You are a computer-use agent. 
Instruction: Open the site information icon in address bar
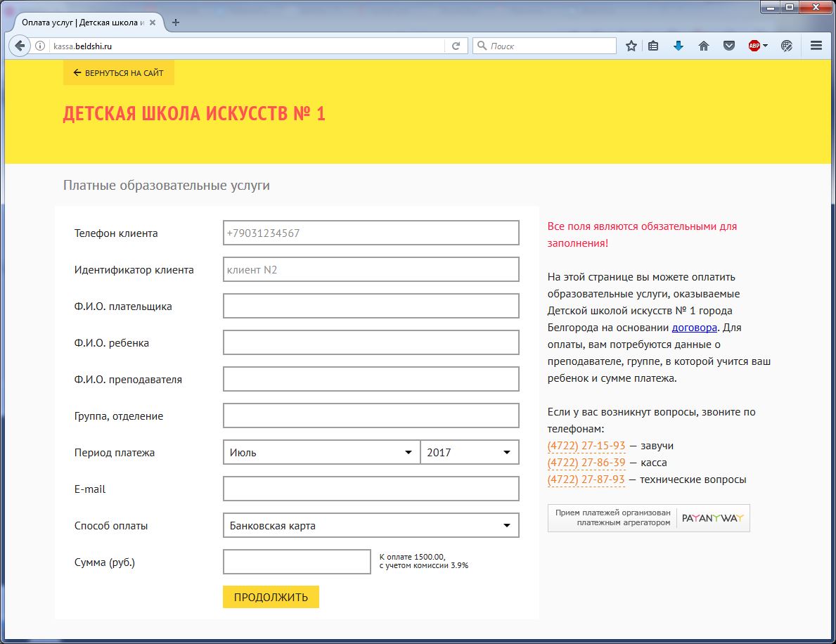[40, 46]
